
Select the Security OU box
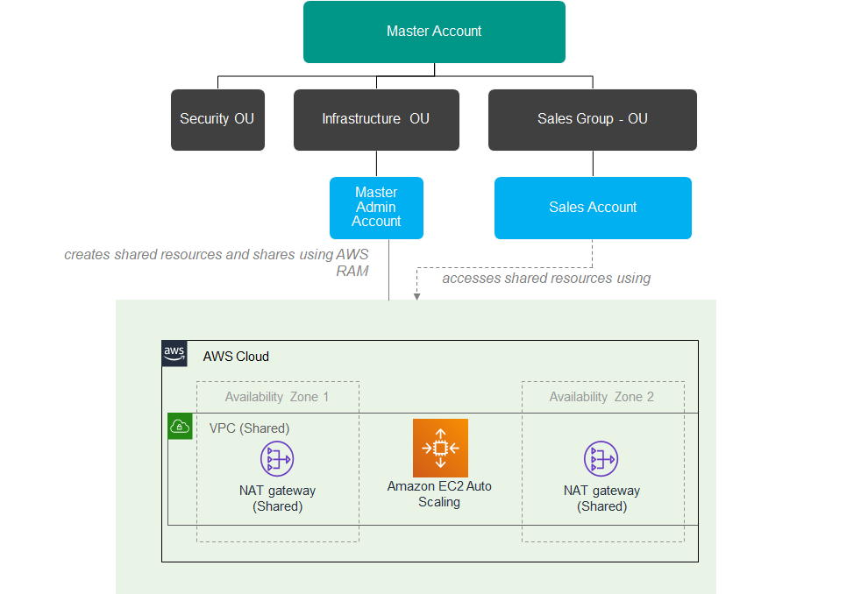(x=217, y=119)
